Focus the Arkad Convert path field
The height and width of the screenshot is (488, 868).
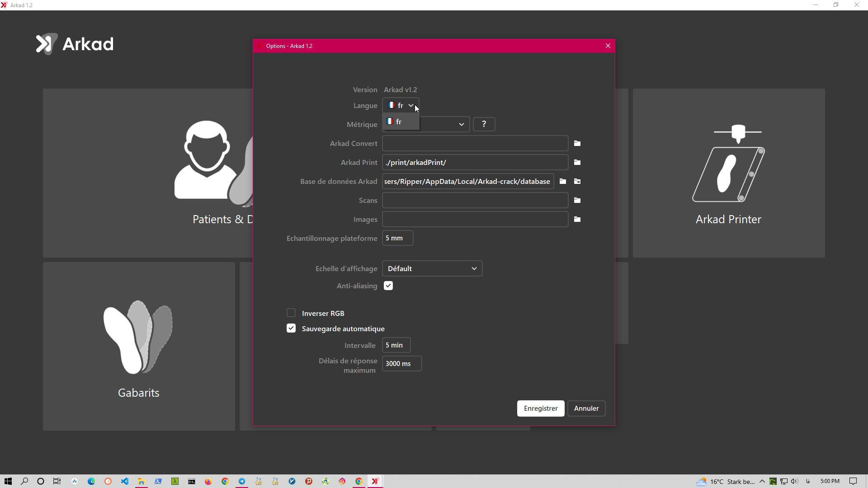(475, 143)
